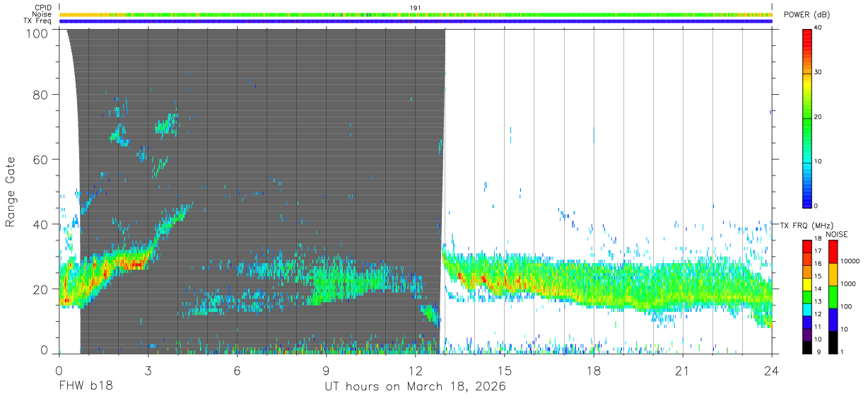Click hour 6 on the UT time axis

237,371
